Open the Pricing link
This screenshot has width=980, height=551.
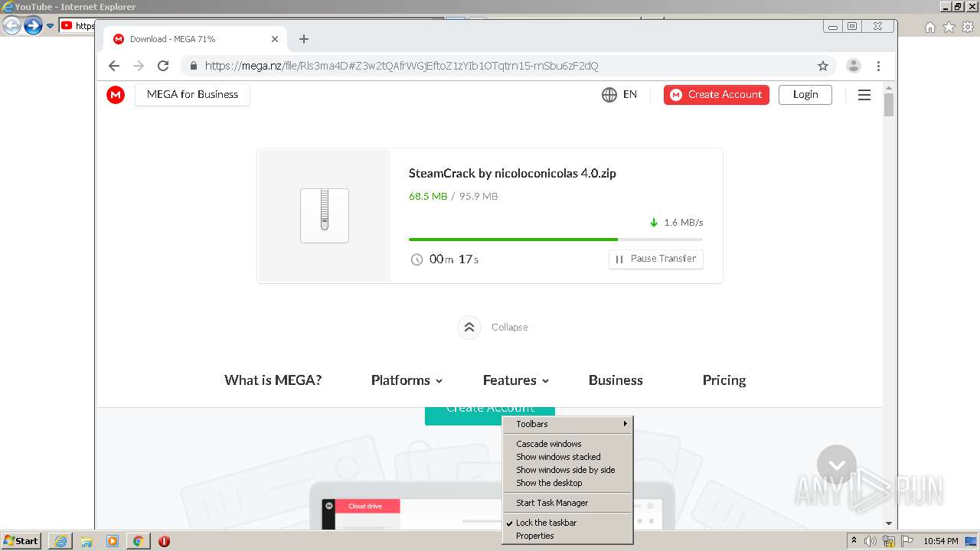click(x=724, y=380)
